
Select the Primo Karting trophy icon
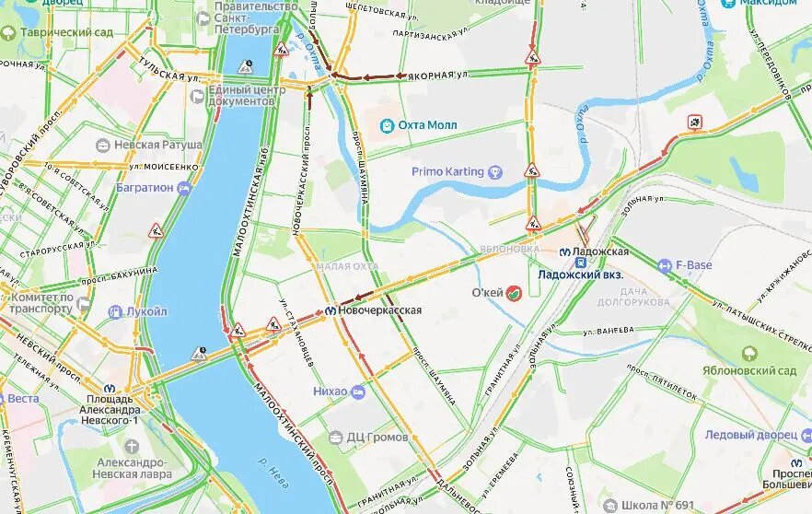tap(495, 171)
